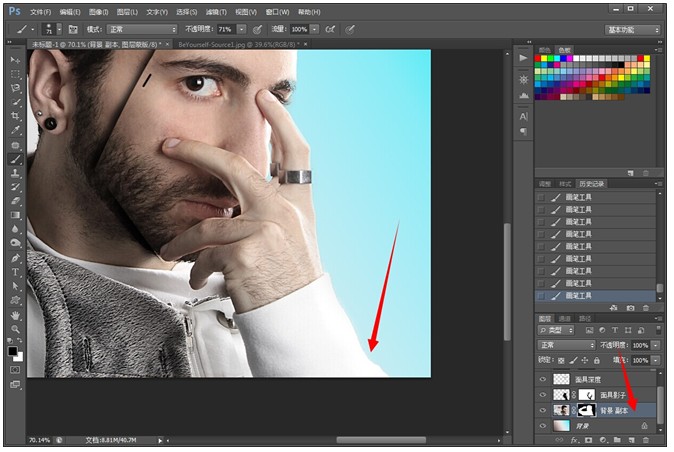
Task: Open the tool preset picker arrow
Action: click(32, 29)
